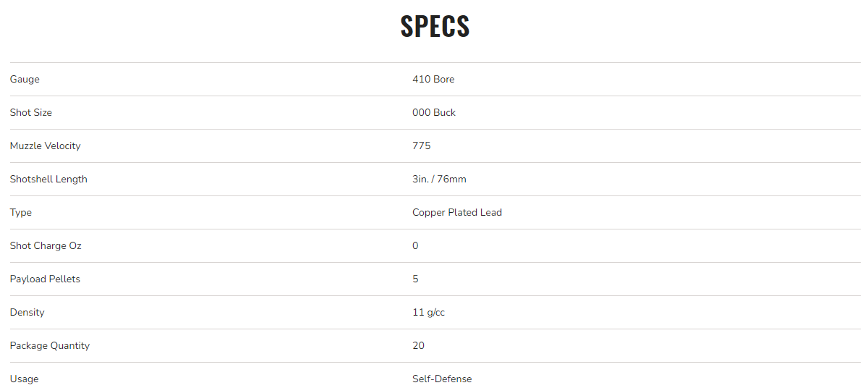Viewport: 868px width, 388px height.
Task: Select the Package Quantity value 20
Action: (418, 346)
